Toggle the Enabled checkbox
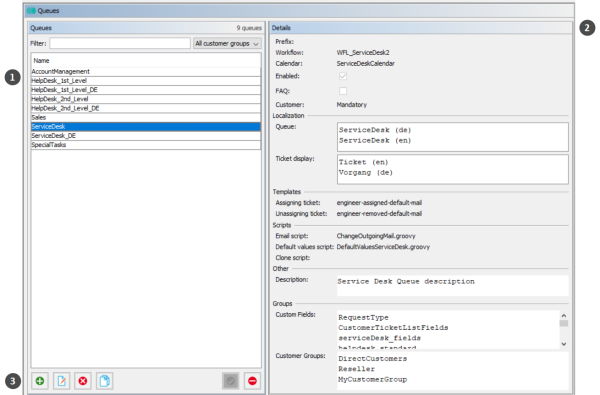 pyautogui.click(x=343, y=76)
